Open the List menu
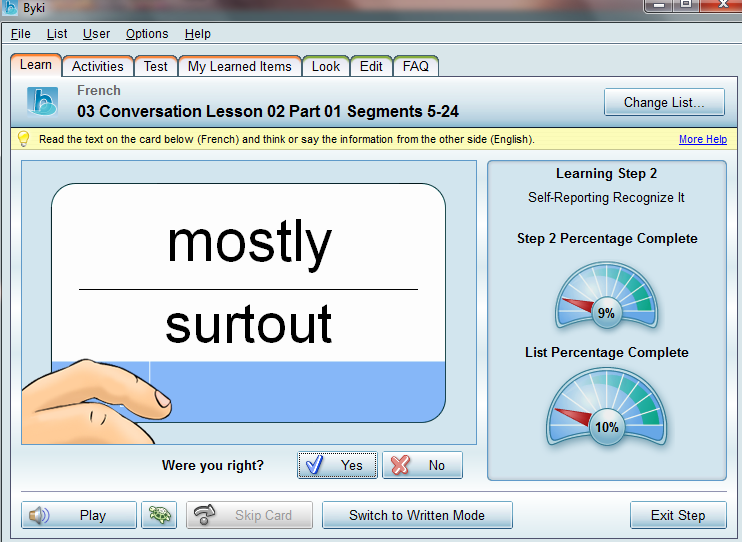The width and height of the screenshot is (742, 542). (x=57, y=34)
